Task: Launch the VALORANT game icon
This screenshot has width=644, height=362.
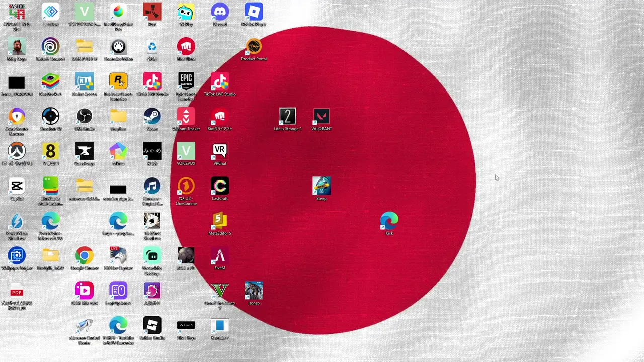Action: click(x=321, y=116)
